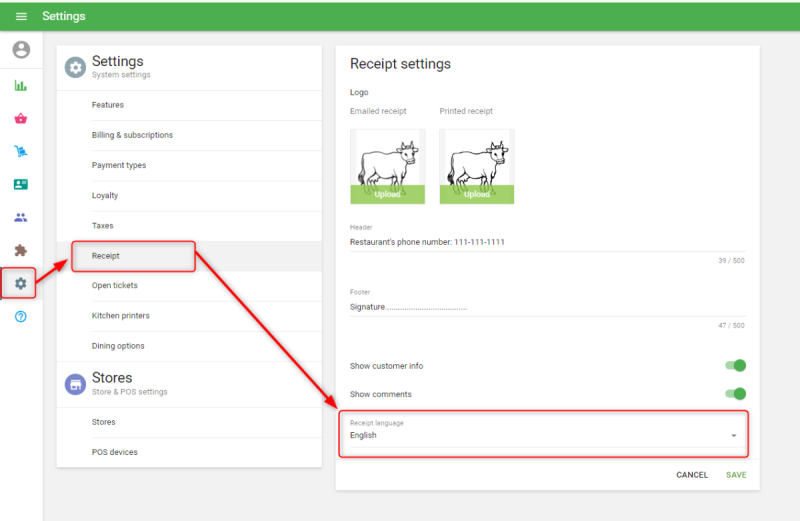The height and width of the screenshot is (521, 800).
Task: Click the SAVE button
Action: tap(736, 475)
